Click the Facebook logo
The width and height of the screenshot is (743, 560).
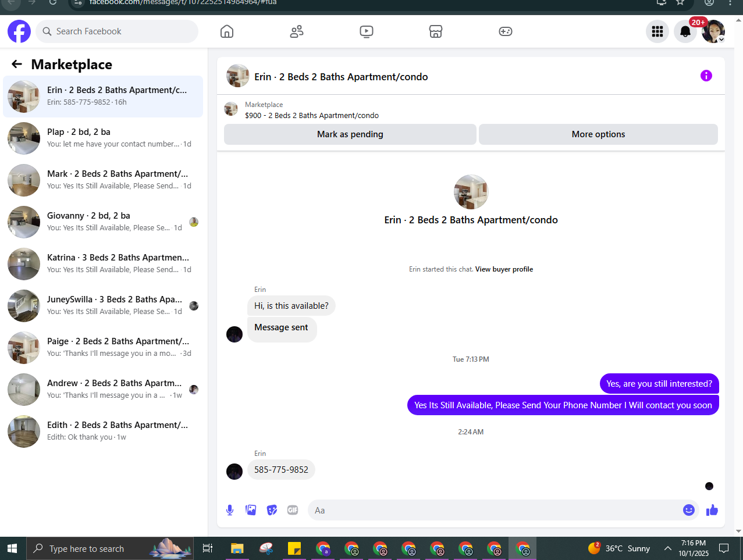[x=19, y=31]
